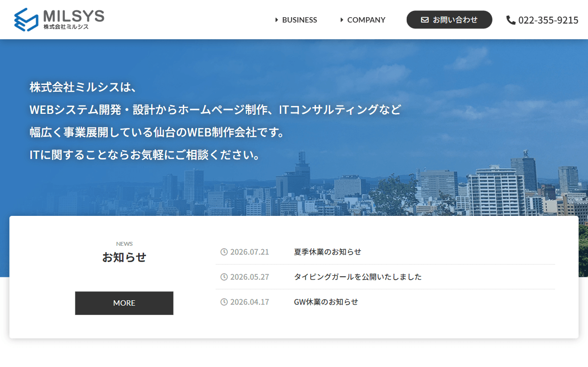This screenshot has width=588, height=367.
Task: Click the date 2026.04.17
Action: click(249, 302)
